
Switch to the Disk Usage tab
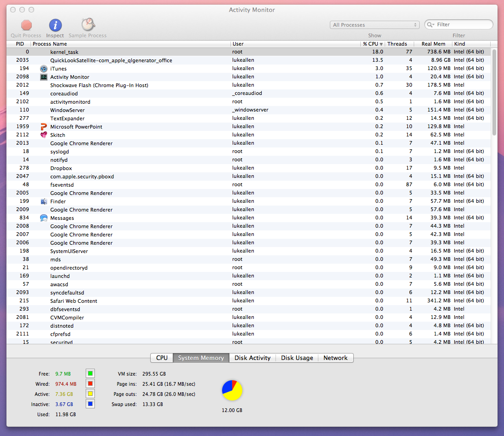pos(297,358)
